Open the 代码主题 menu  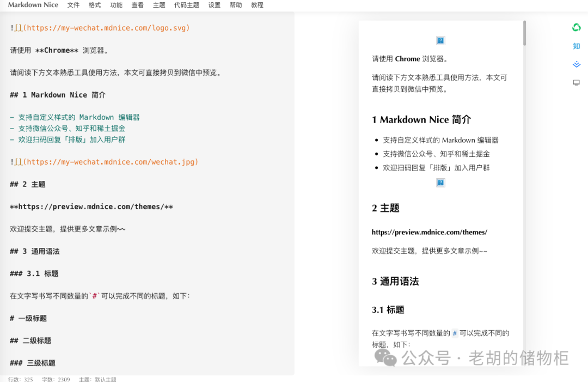(x=187, y=5)
